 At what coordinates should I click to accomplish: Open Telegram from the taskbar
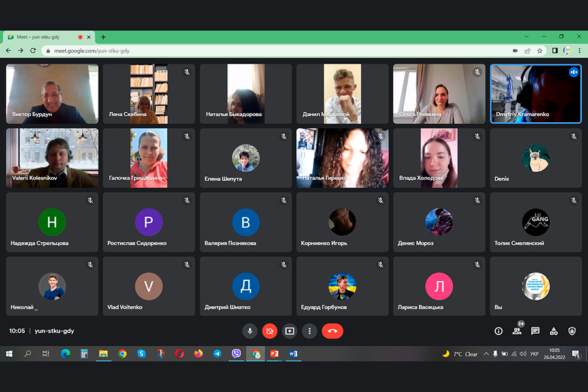[218, 353]
